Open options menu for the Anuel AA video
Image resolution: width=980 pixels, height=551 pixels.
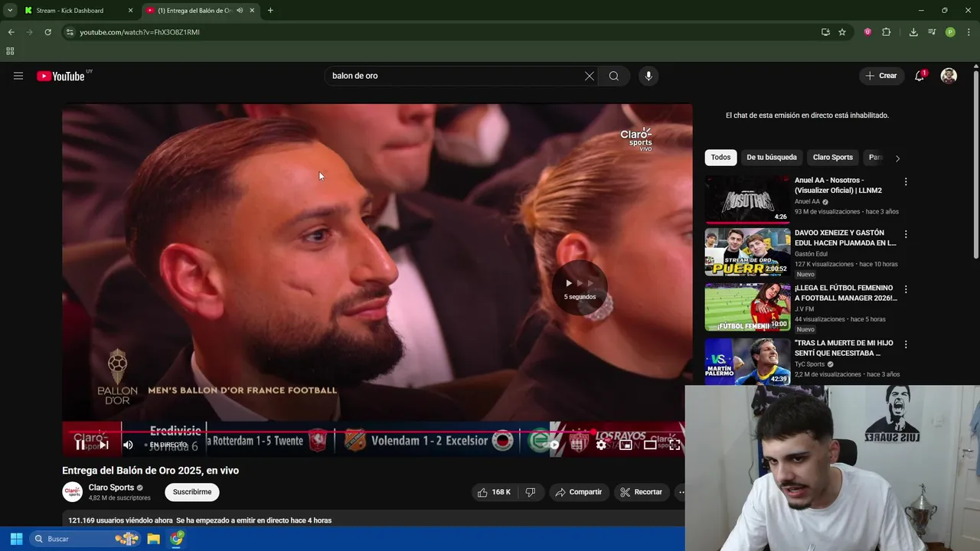pyautogui.click(x=906, y=182)
